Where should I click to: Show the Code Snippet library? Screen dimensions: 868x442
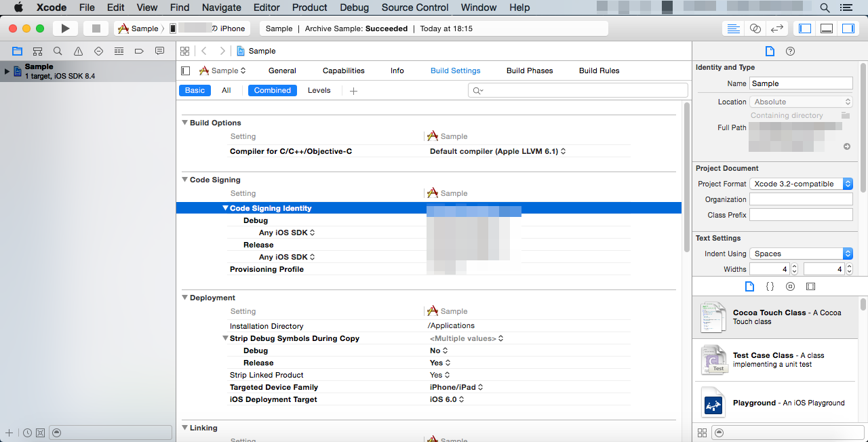pyautogui.click(x=770, y=287)
